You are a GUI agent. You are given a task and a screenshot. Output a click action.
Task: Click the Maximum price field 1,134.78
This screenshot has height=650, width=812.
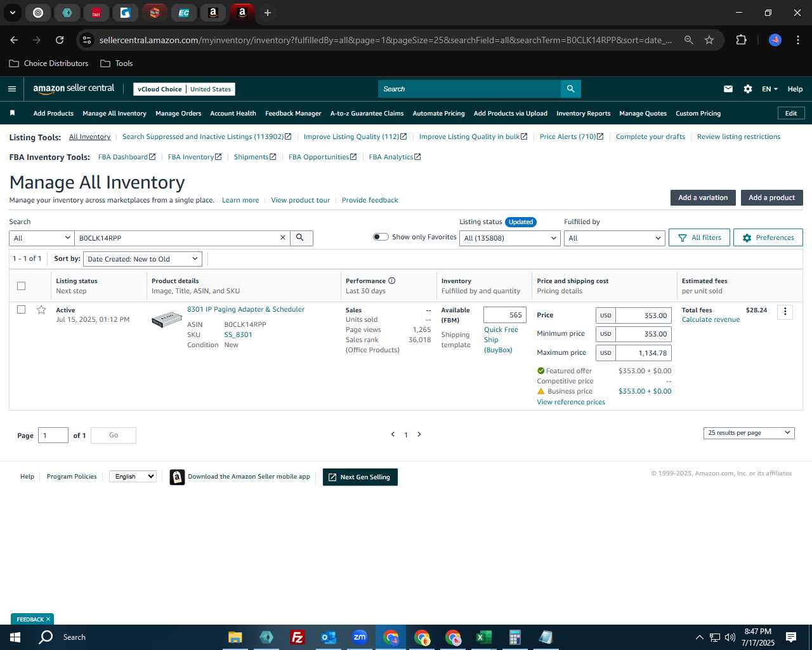pos(643,353)
